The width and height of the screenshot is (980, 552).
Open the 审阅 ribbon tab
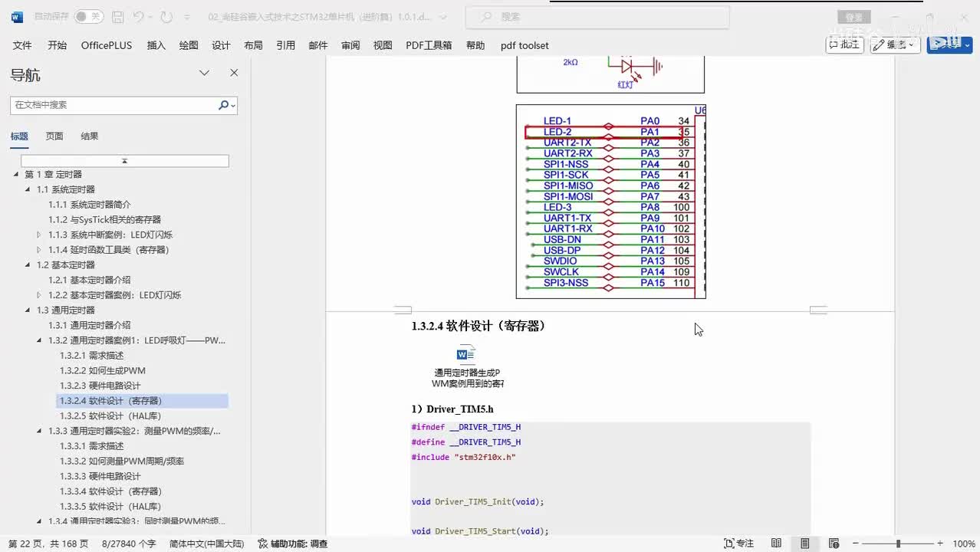tap(350, 45)
